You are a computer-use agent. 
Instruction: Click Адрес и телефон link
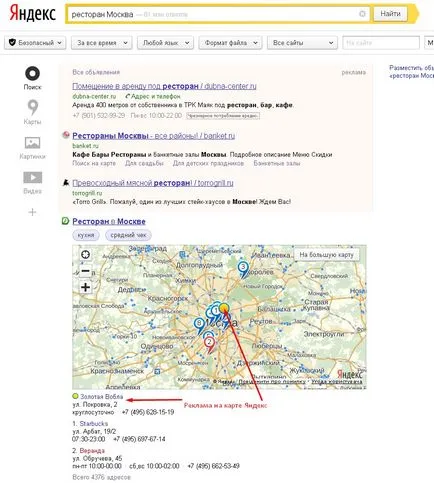click(x=155, y=96)
